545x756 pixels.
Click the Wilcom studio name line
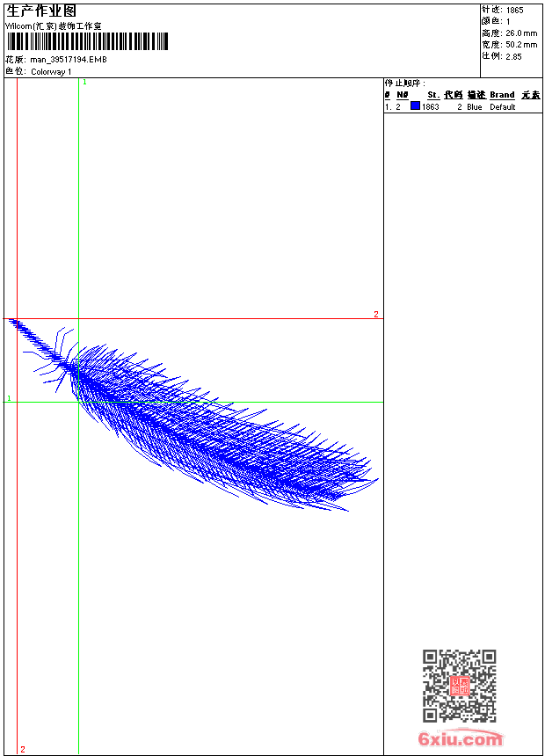point(54,26)
